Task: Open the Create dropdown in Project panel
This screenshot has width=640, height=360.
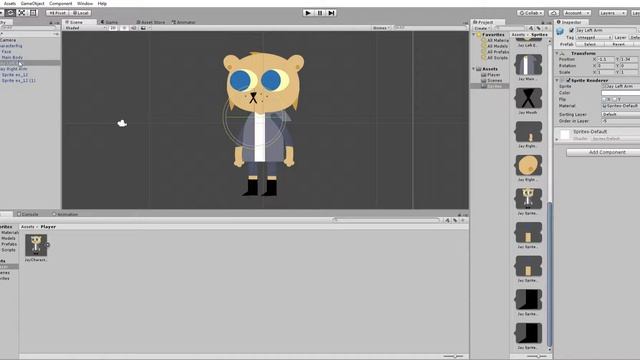Action: [482, 28]
